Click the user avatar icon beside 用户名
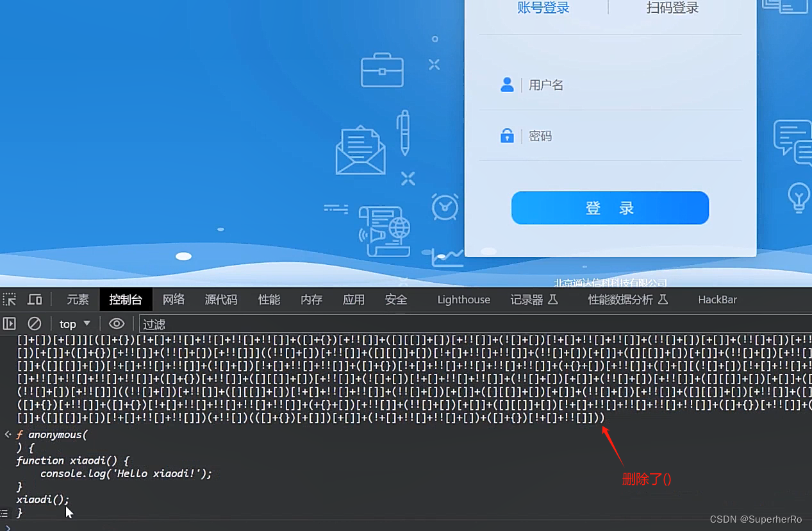 tap(507, 85)
